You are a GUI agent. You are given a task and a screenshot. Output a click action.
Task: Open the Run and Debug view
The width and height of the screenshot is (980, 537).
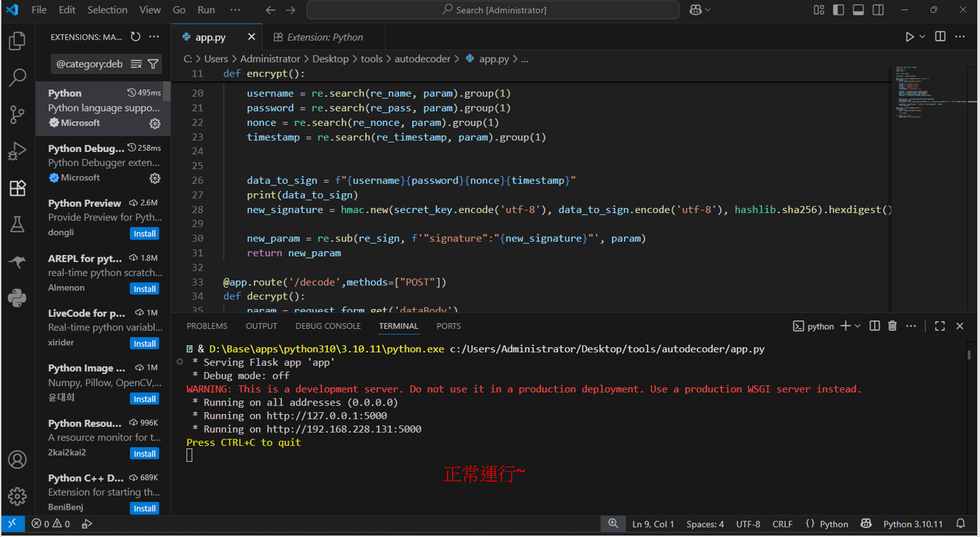[x=17, y=151]
